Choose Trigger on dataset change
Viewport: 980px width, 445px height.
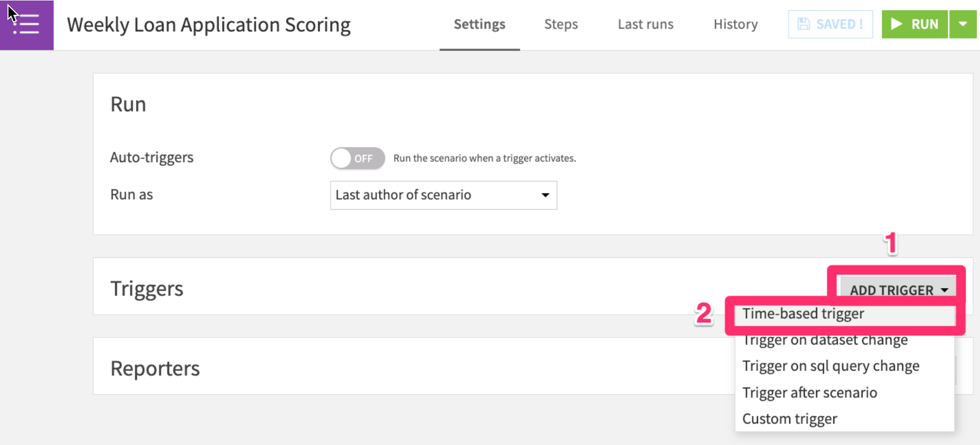click(825, 340)
